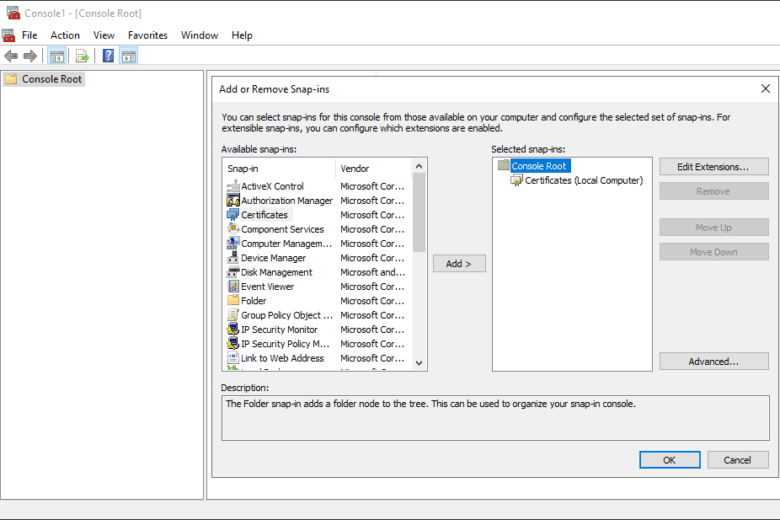
Task: Open the Help toolbar icon
Action: 108,56
